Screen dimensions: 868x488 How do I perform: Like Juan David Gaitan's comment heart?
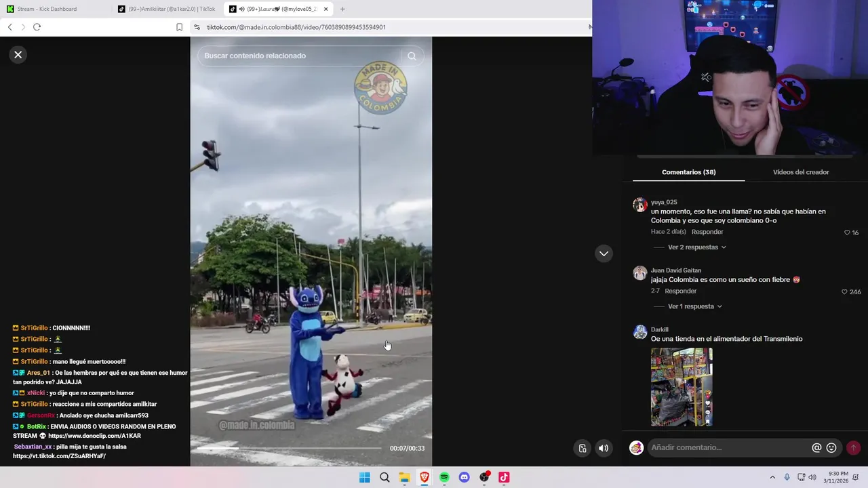(x=844, y=292)
